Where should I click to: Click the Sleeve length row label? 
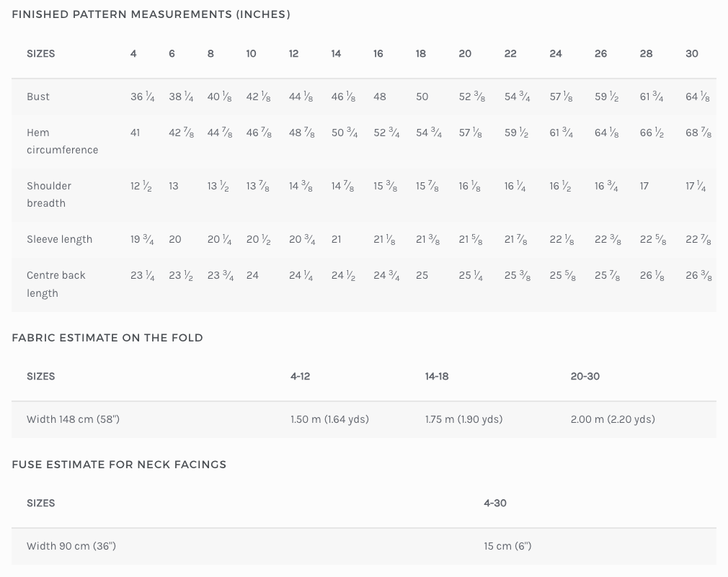tap(59, 239)
